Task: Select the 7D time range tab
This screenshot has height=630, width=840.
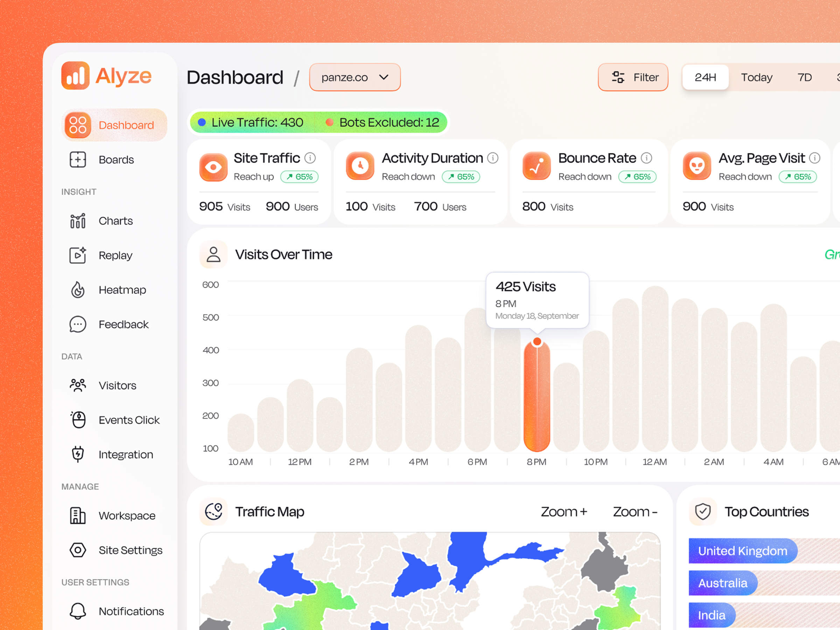Action: click(804, 77)
